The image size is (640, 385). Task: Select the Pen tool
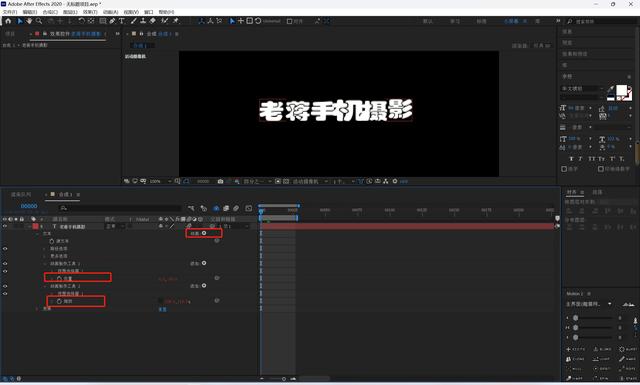112,21
